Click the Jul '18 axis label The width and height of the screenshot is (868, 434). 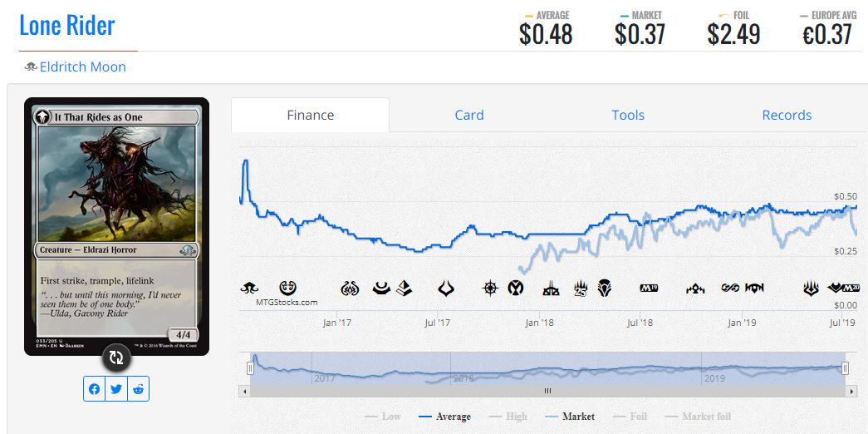(640, 323)
